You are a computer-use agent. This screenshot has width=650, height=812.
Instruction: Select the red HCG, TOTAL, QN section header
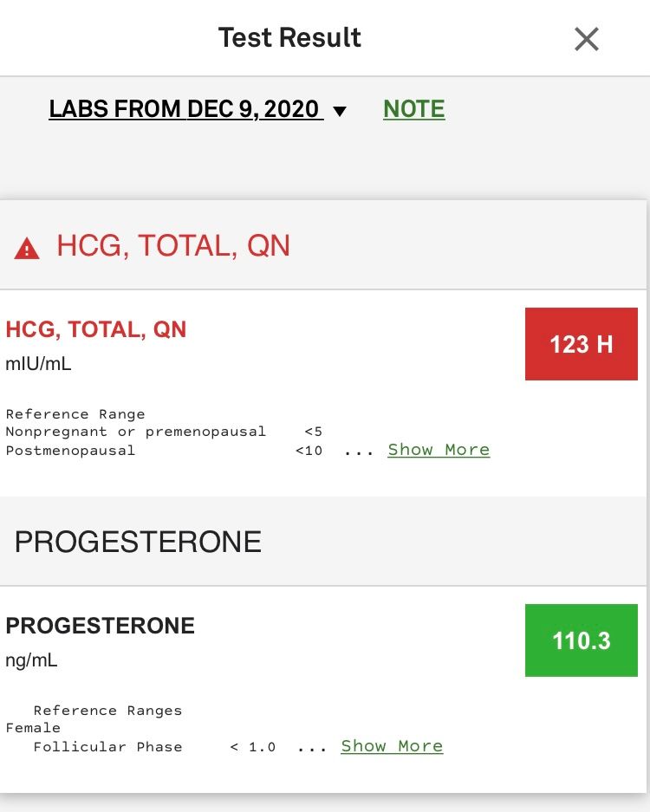point(173,246)
